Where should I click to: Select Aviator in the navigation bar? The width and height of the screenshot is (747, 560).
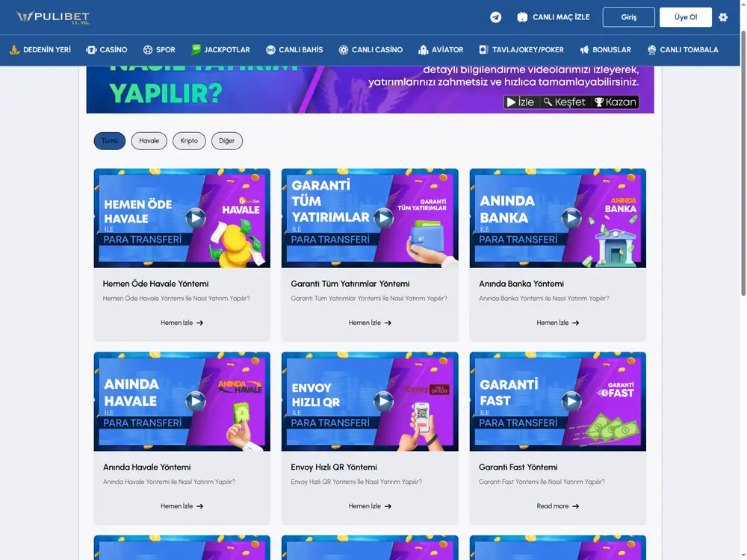441,49
